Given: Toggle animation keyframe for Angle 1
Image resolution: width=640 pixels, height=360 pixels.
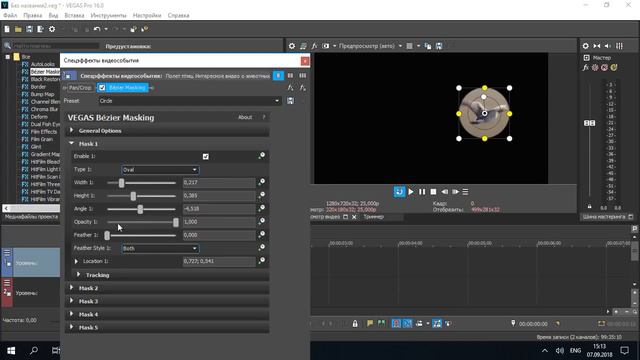Looking at the screenshot, I should [x=262, y=208].
